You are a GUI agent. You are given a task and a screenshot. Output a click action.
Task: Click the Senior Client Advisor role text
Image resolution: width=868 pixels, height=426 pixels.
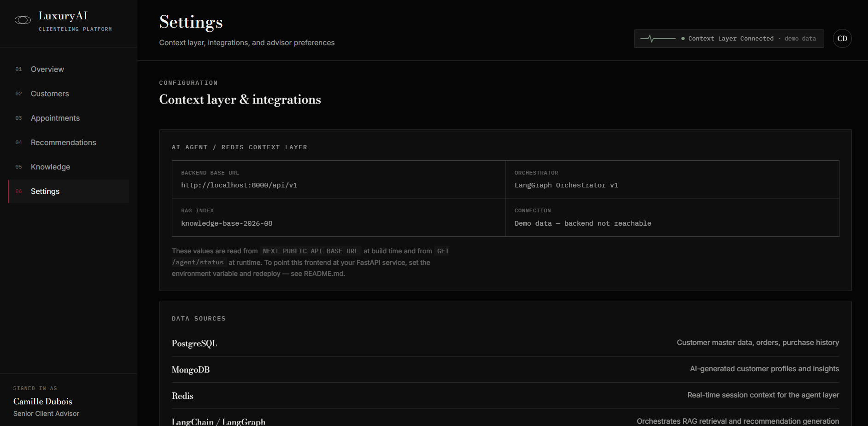coord(46,414)
